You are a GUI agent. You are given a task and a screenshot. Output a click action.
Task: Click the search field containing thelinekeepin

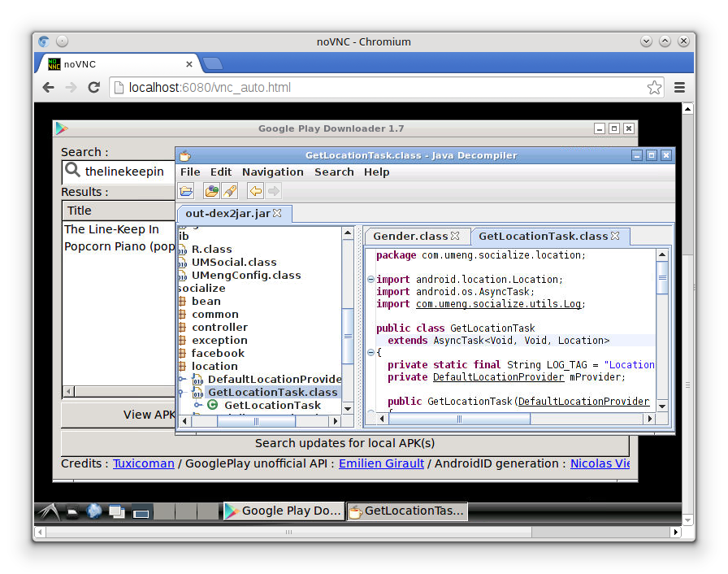(119, 172)
